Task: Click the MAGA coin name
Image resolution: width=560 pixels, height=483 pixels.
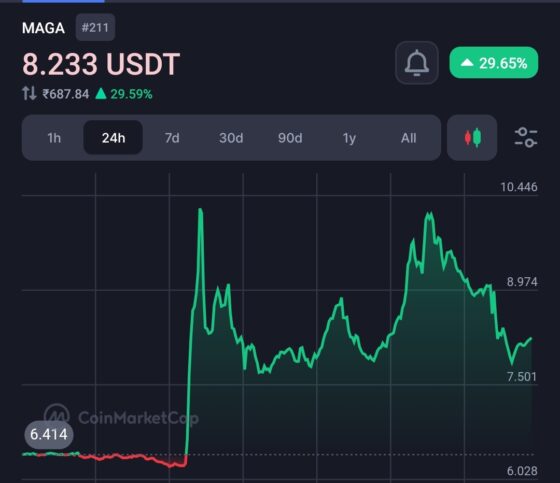Action: [43, 28]
